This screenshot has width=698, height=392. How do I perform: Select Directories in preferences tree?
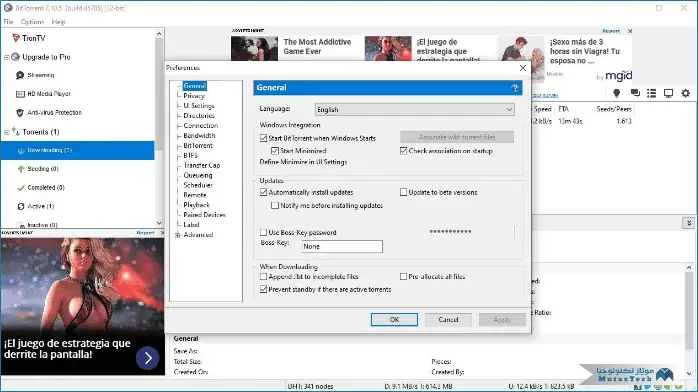[x=199, y=116]
